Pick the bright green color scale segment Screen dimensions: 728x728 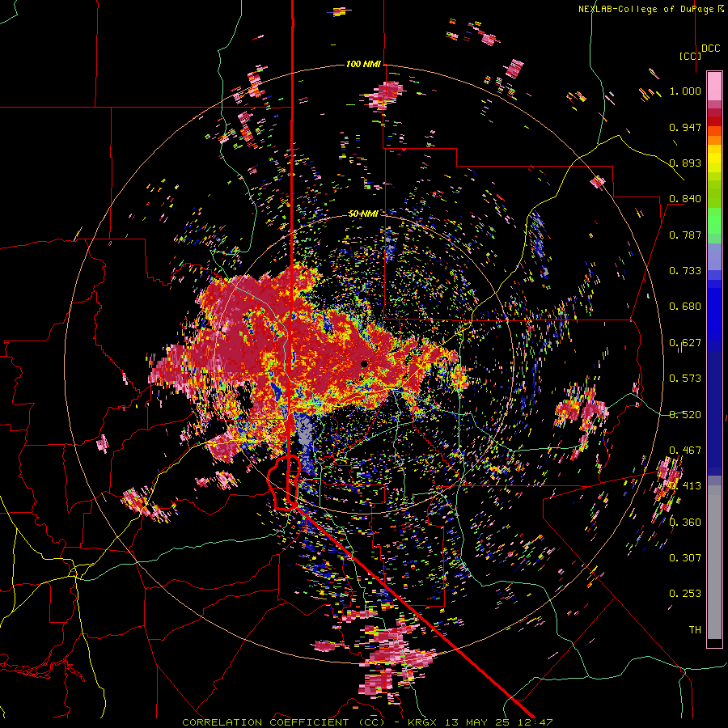pyautogui.click(x=714, y=221)
